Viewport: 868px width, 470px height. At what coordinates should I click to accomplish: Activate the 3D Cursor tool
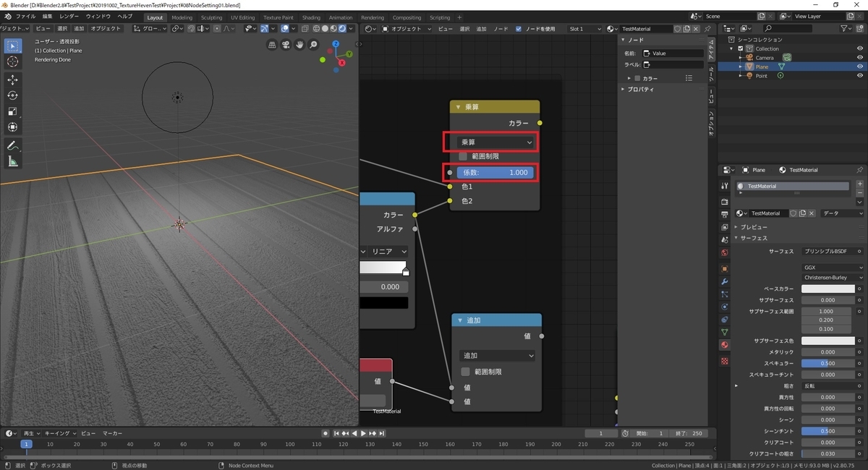tap(12, 61)
